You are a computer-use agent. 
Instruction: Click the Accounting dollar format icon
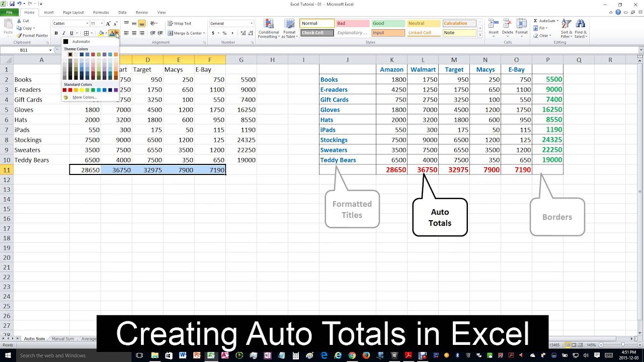click(x=213, y=33)
